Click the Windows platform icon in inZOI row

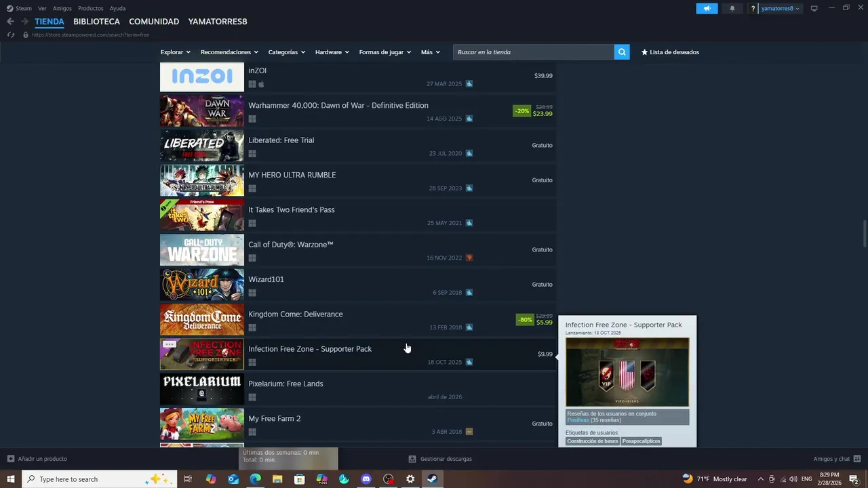click(252, 84)
